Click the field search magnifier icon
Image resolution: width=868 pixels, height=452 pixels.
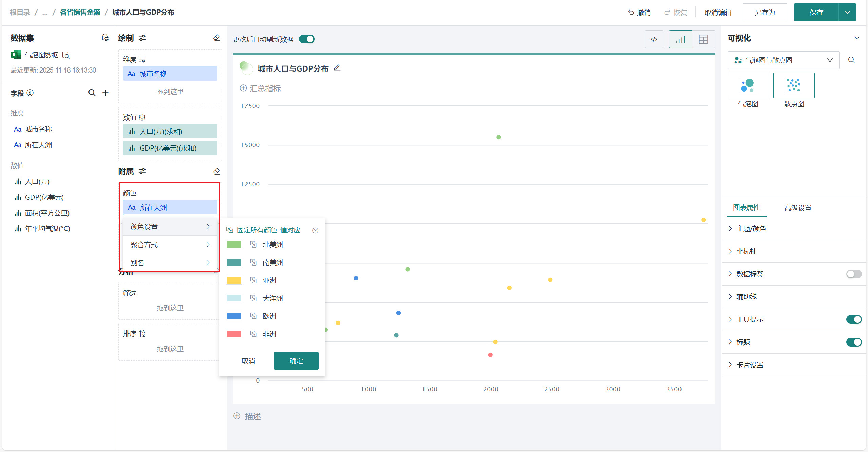tap(92, 93)
